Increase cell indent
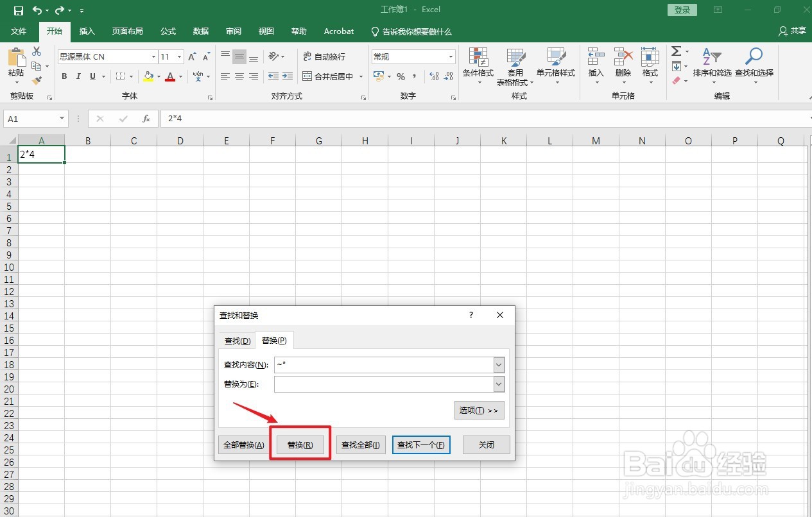The width and height of the screenshot is (812, 517). [x=288, y=76]
